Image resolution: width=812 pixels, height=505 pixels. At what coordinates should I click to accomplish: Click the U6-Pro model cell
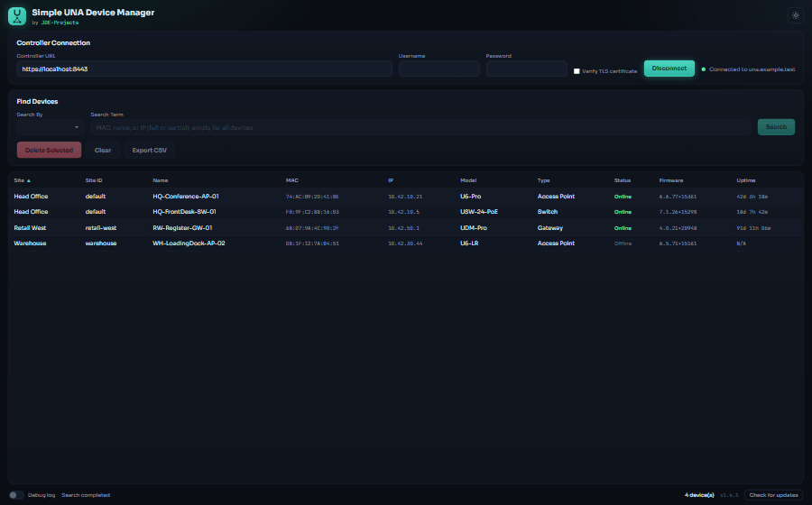pos(471,197)
